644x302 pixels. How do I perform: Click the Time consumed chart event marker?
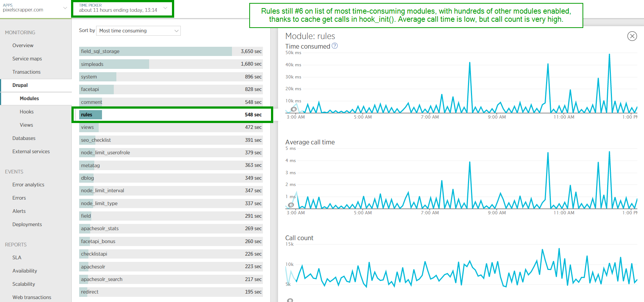(x=294, y=109)
